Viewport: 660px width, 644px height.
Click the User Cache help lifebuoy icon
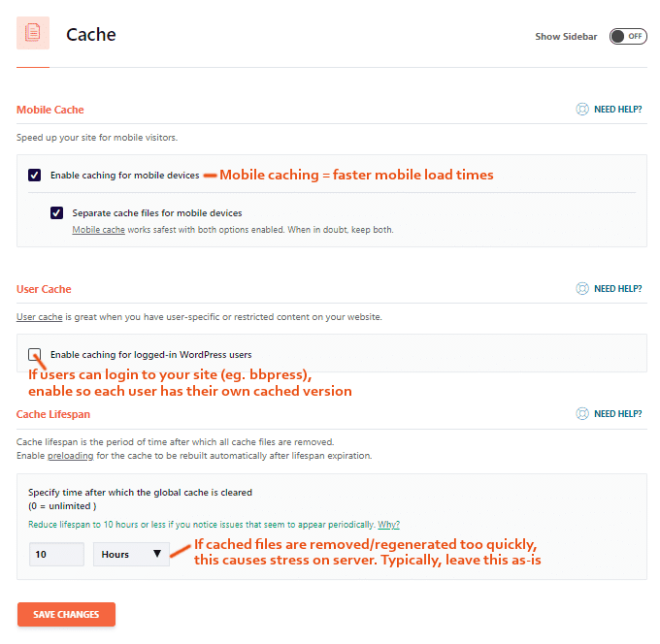tap(582, 288)
